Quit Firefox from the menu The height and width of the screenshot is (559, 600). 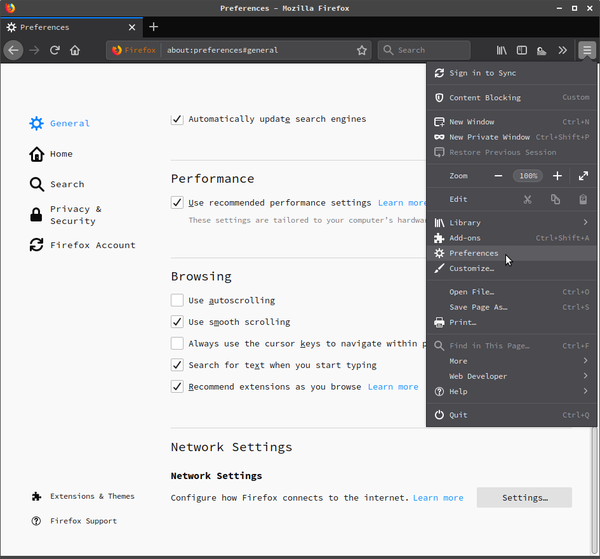click(512, 415)
